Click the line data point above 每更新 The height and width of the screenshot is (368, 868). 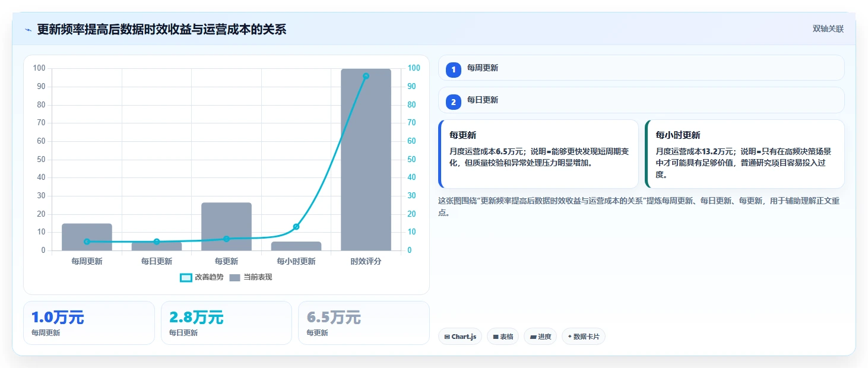(x=226, y=239)
